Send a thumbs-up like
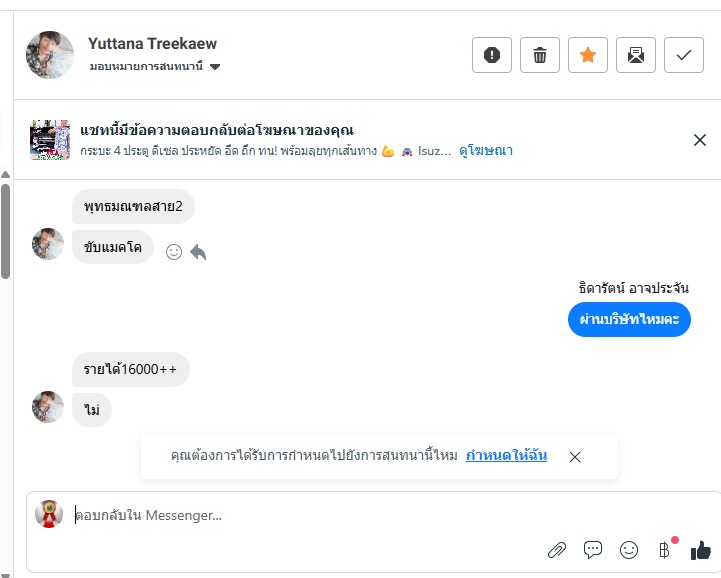Image resolution: width=721 pixels, height=578 pixels. tap(700, 549)
